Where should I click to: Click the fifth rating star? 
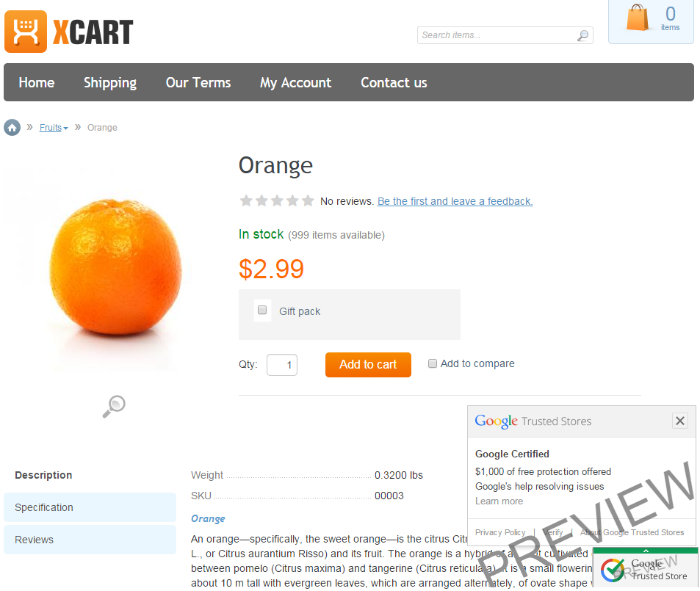[x=308, y=201]
